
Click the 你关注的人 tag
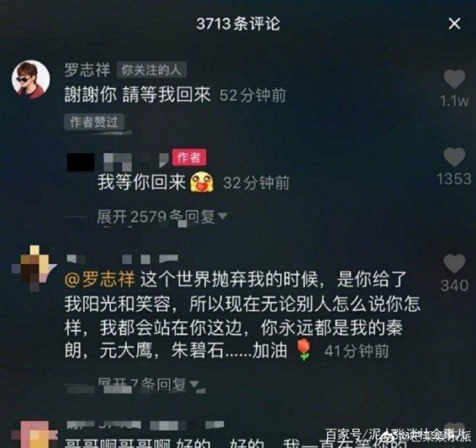(152, 70)
